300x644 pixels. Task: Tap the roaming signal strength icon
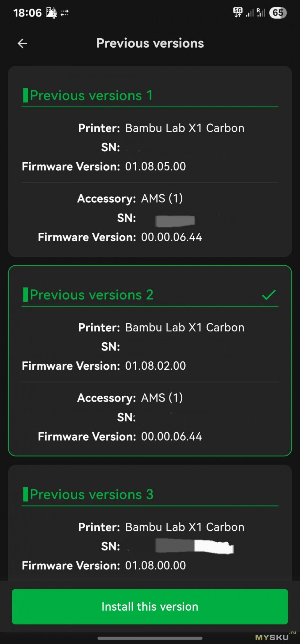pos(261,12)
